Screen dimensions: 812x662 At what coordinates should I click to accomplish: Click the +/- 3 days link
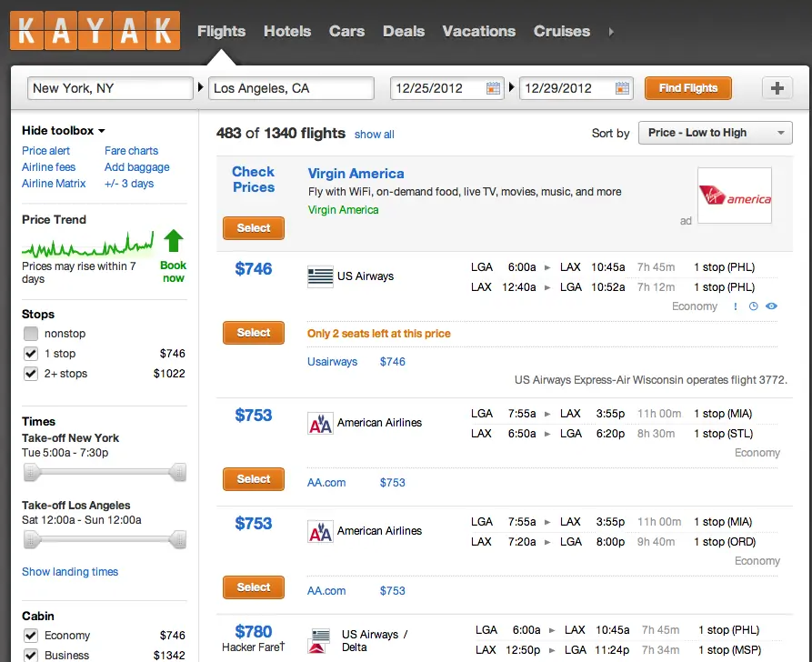pyautogui.click(x=129, y=184)
